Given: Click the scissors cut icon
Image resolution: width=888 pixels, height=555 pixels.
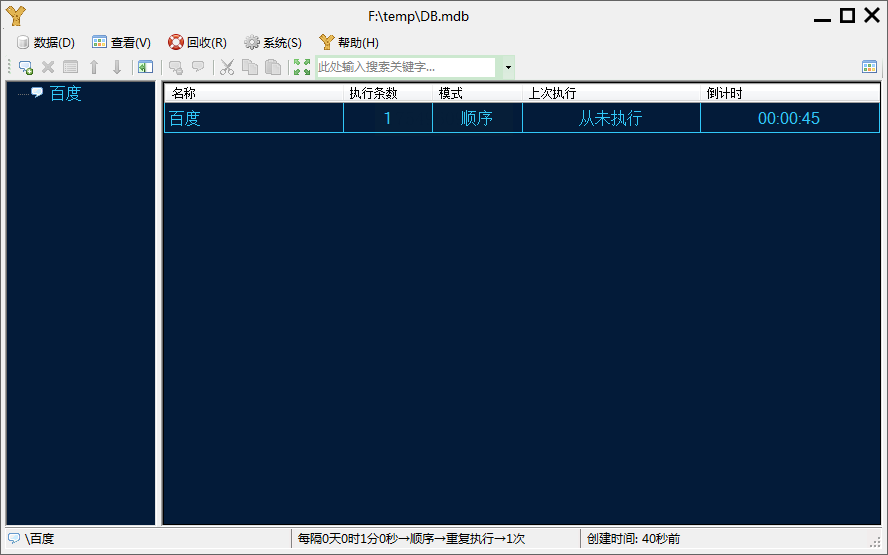Looking at the screenshot, I should 227,67.
